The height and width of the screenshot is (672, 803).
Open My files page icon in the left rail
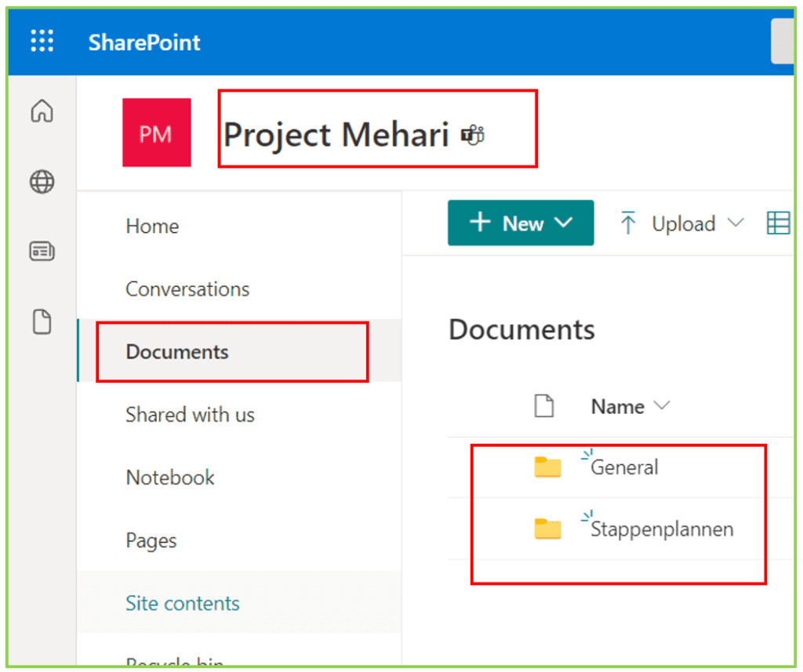tap(42, 321)
